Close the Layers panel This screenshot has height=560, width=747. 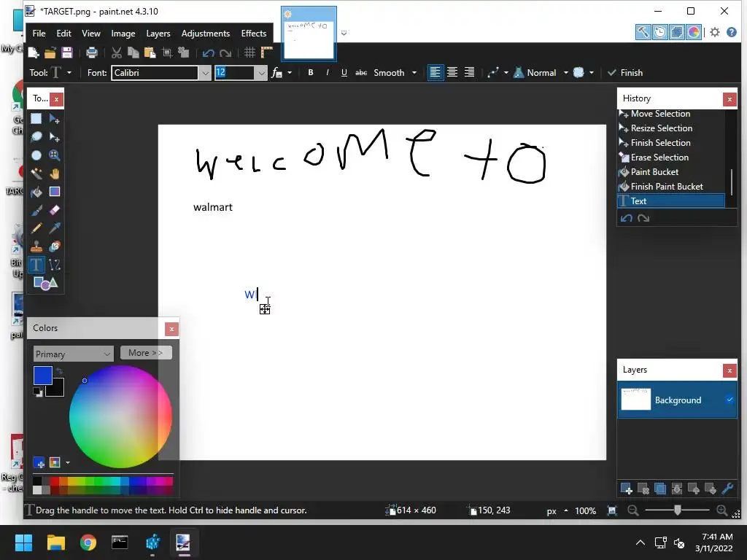tap(729, 370)
